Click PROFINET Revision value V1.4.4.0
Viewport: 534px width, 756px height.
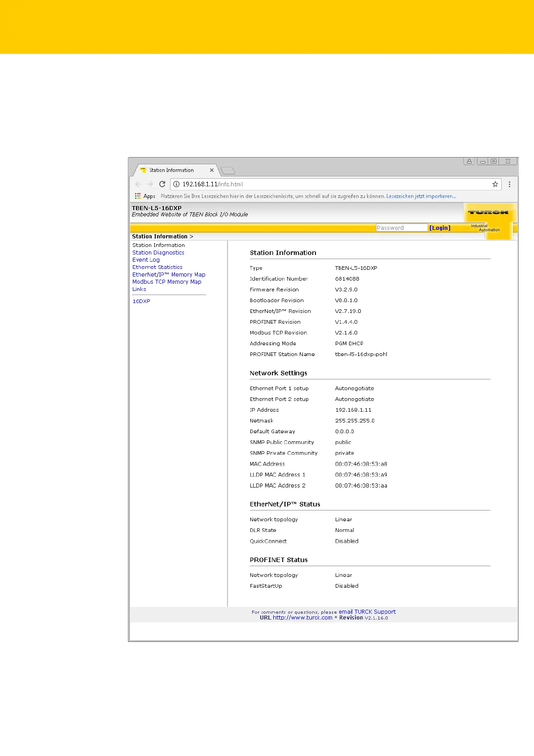[x=346, y=322]
